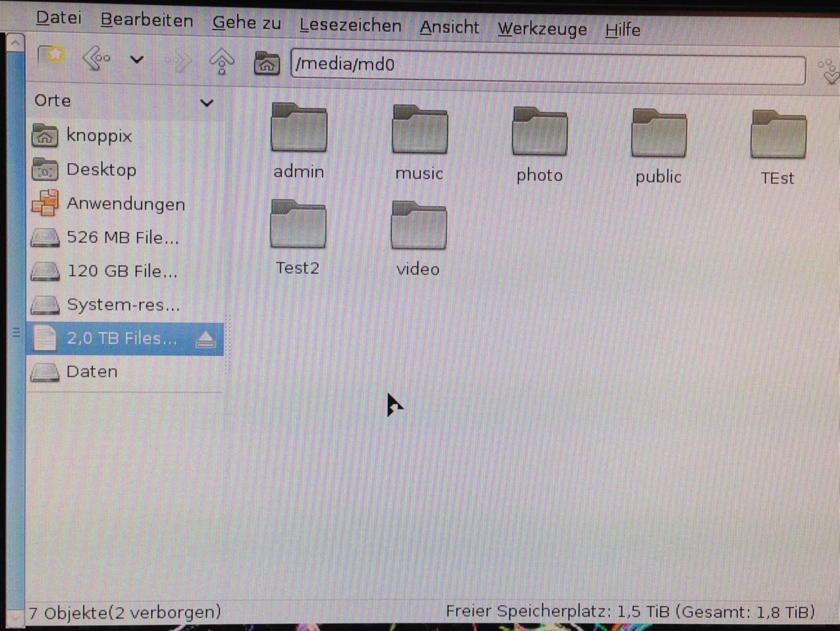840x631 pixels.
Task: Open the Lesezeichen menu
Action: [350, 26]
